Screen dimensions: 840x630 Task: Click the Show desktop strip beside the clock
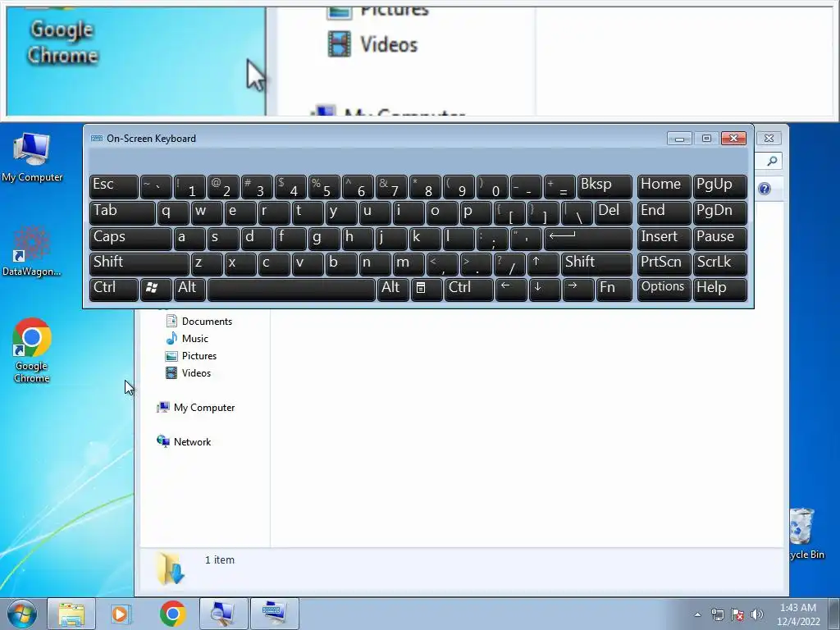(x=834, y=614)
